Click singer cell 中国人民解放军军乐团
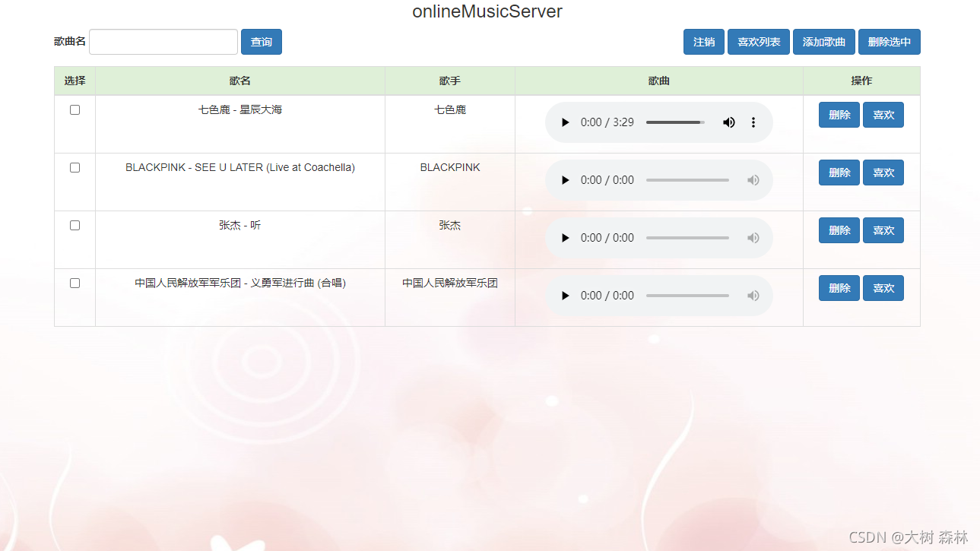 tap(450, 283)
